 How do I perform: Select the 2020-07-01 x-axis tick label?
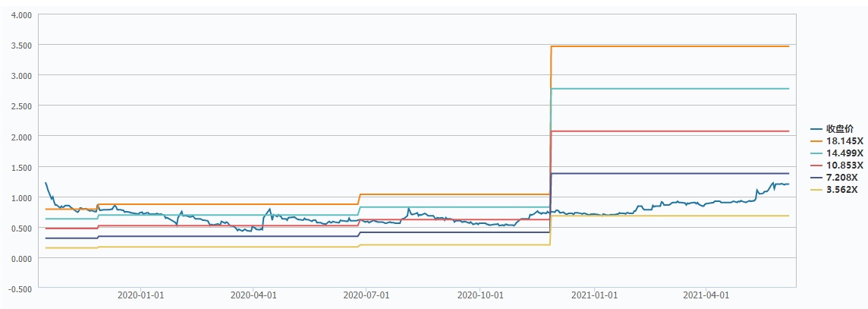(366, 296)
